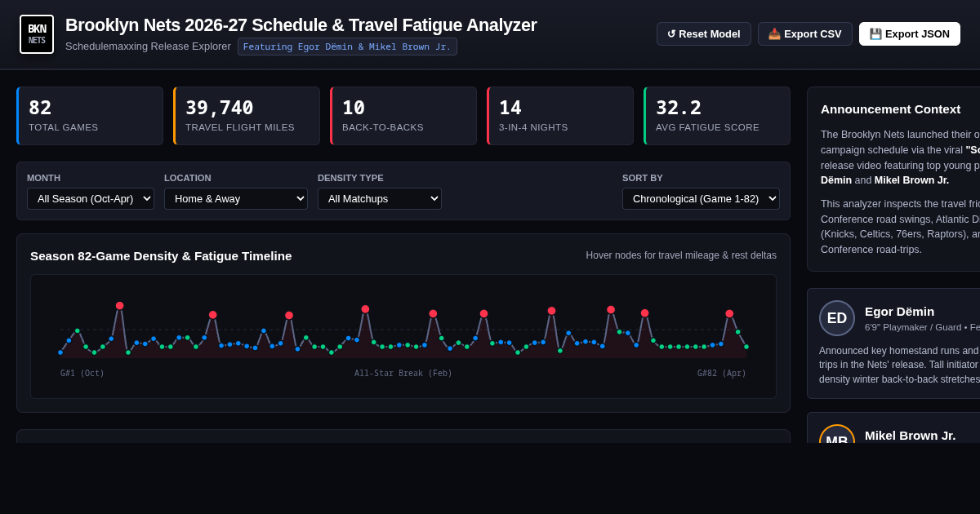Click the Brooklyn Nets Schedule page title
The width and height of the screenshot is (980, 514).
coord(301,25)
